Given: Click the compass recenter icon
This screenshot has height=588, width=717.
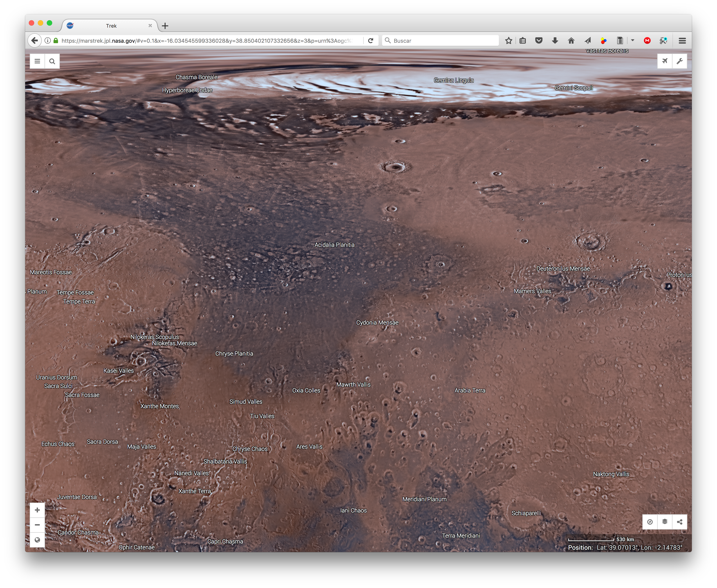Looking at the screenshot, I should point(650,522).
